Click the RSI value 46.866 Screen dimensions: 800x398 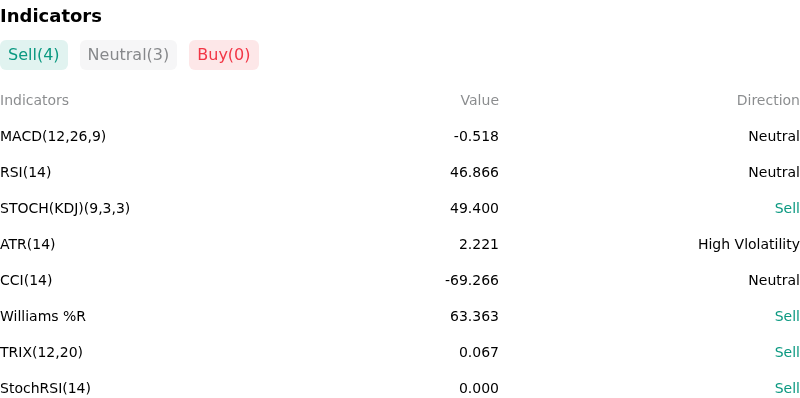point(474,172)
